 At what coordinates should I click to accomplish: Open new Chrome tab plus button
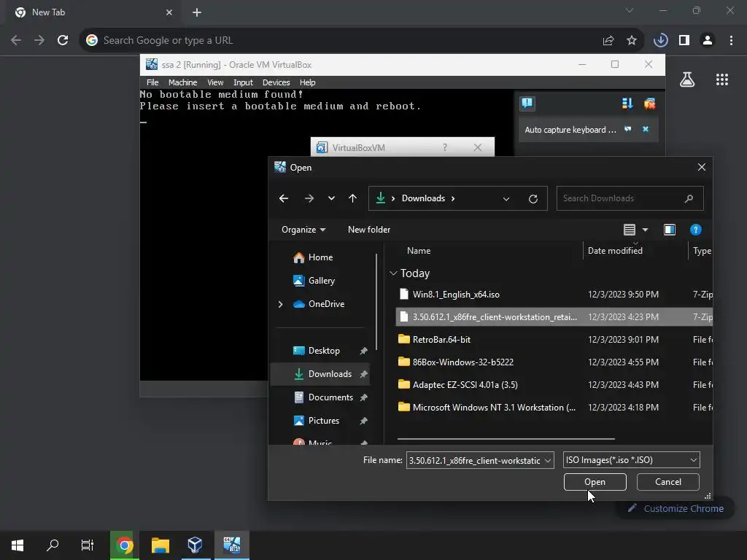click(197, 12)
